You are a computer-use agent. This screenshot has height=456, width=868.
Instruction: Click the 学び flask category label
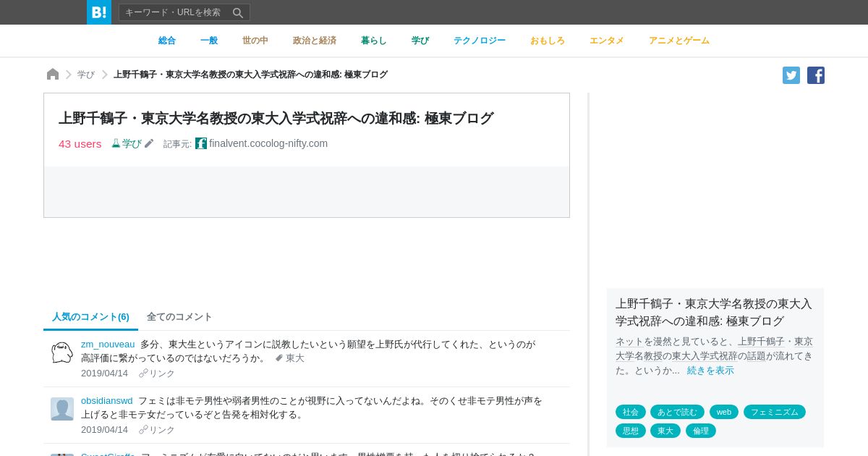point(127,143)
